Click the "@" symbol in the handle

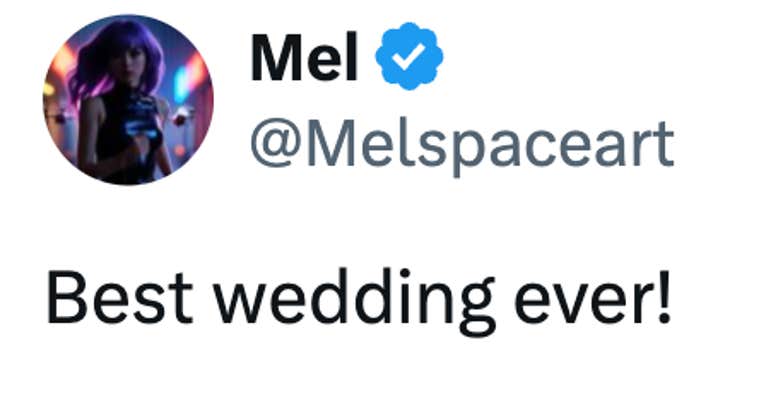[274, 144]
